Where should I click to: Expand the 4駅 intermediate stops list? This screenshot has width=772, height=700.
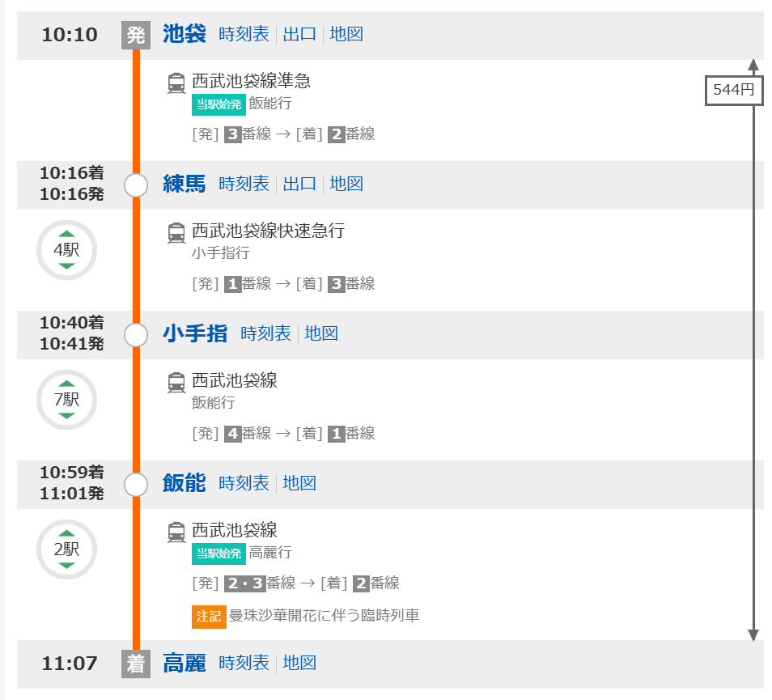tap(66, 250)
